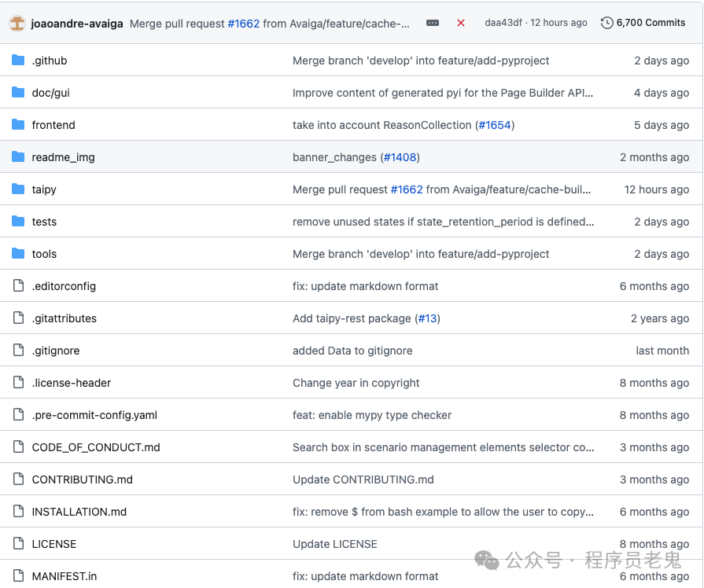Open the tools folder name
This screenshot has width=704, height=588.
[x=44, y=254]
